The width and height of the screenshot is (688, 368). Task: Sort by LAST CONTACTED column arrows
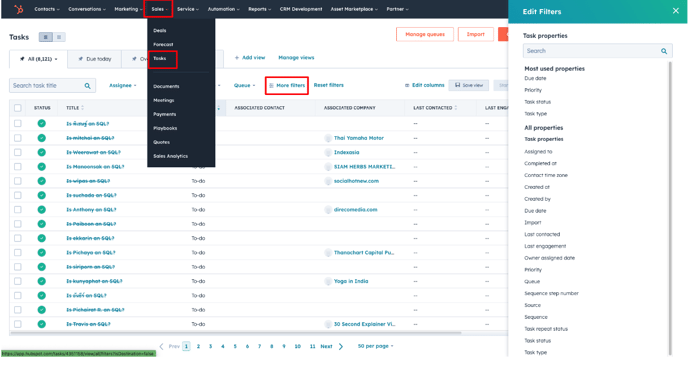click(456, 108)
